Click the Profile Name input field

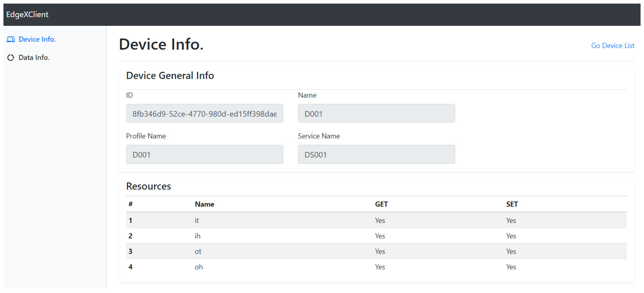point(204,154)
